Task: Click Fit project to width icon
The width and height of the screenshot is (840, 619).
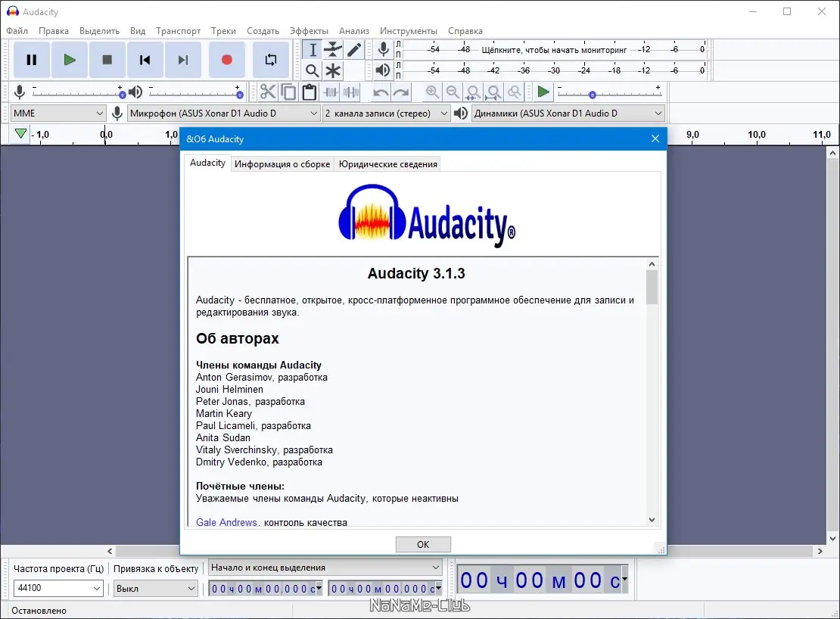Action: [494, 92]
